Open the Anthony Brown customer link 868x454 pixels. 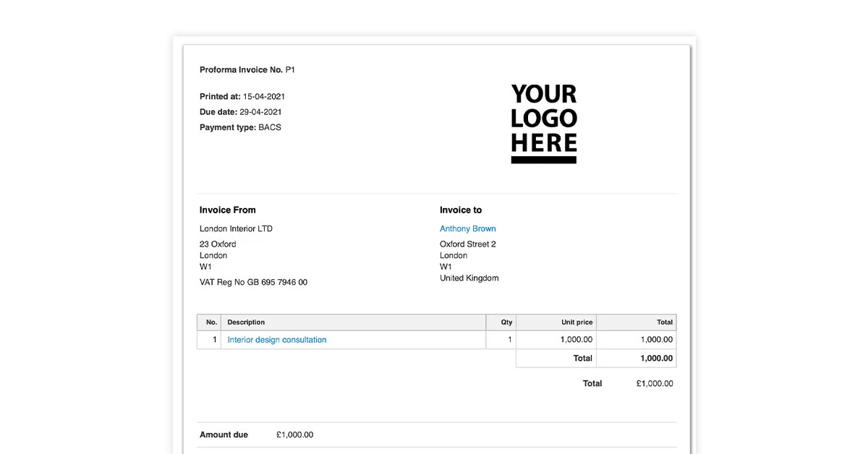point(467,228)
